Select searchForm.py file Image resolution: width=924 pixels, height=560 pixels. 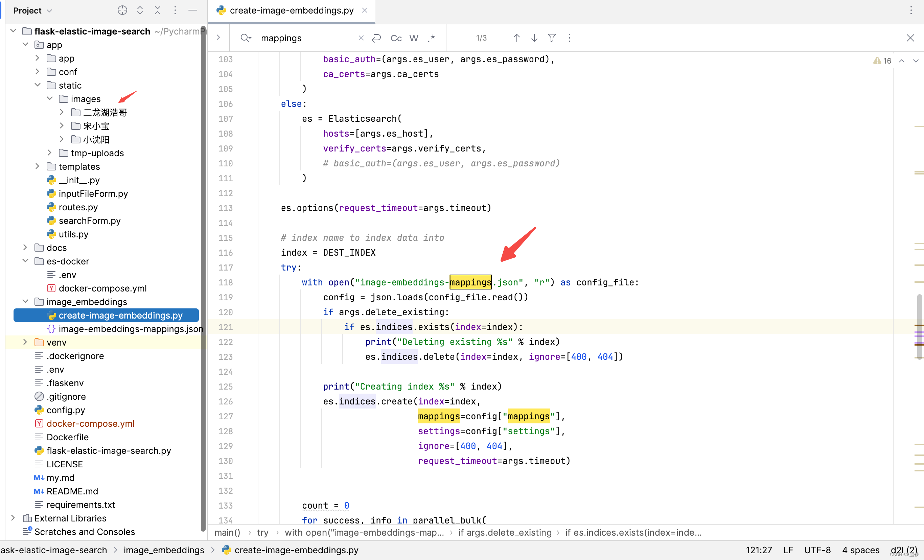[x=89, y=220]
